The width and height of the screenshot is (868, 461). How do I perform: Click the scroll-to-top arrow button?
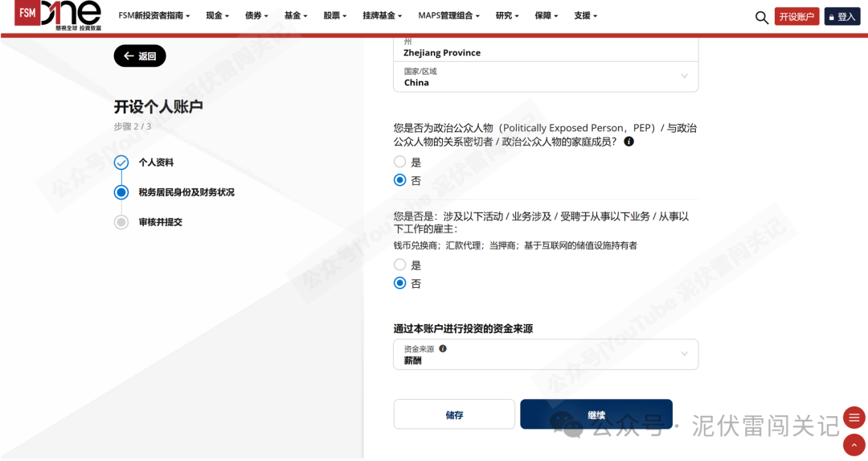click(x=854, y=445)
